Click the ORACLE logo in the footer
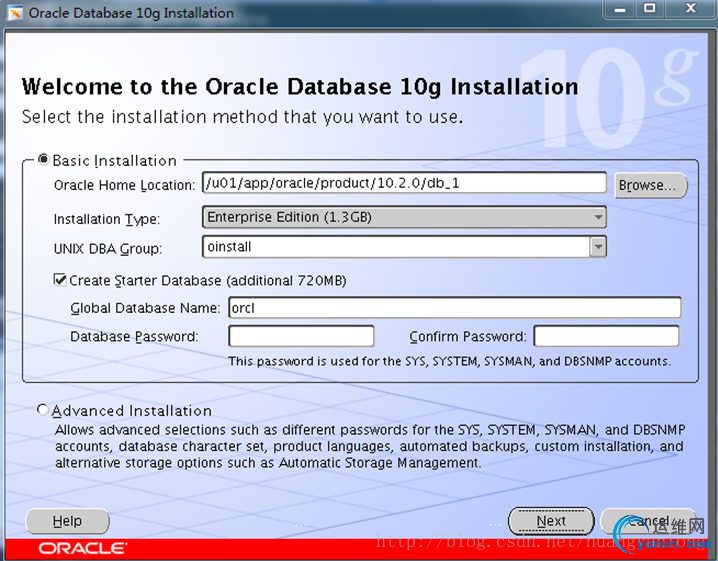Viewport: 718px width, 561px height. [82, 548]
